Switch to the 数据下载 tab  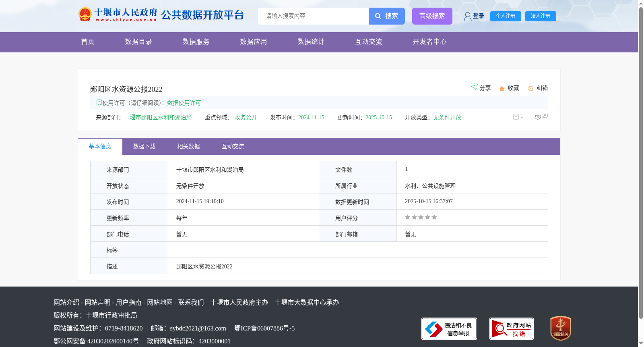pyautogui.click(x=144, y=147)
